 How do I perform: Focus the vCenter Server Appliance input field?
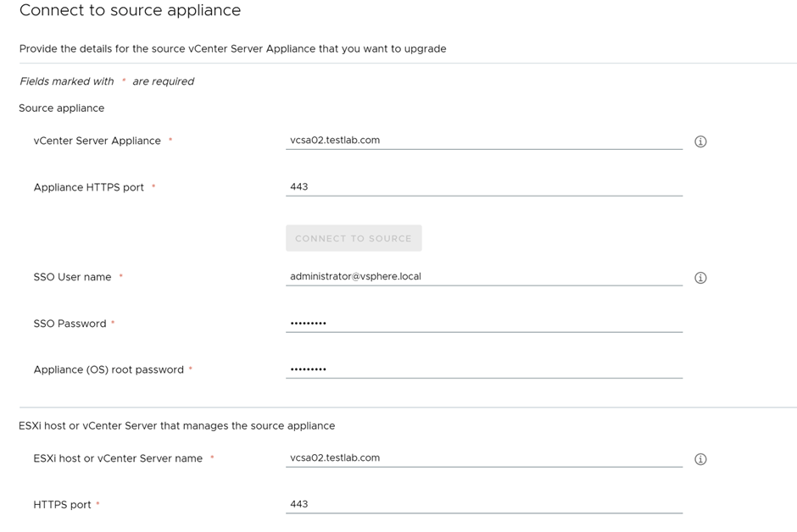point(483,141)
